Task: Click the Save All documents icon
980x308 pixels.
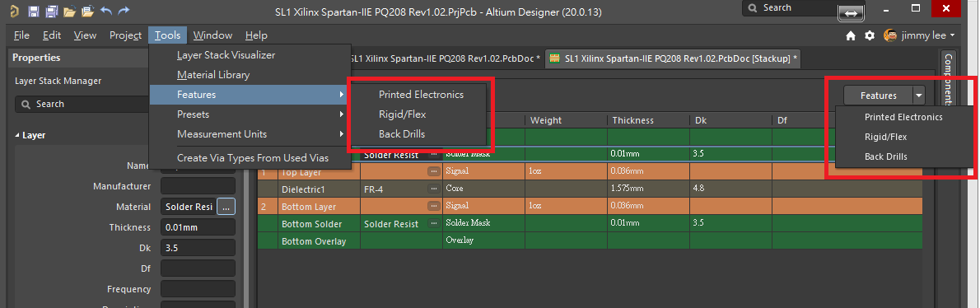Action: 52,12
